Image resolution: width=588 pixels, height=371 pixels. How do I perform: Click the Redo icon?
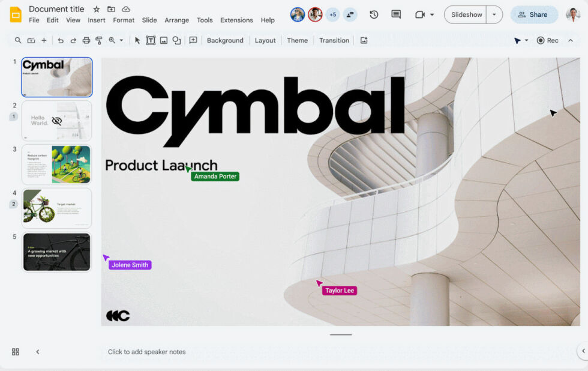73,40
